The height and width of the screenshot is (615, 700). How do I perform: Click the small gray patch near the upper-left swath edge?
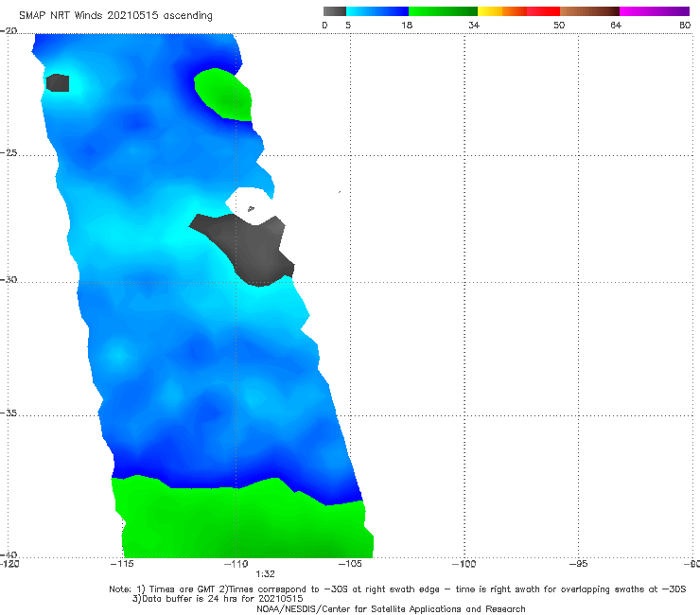[x=58, y=82]
